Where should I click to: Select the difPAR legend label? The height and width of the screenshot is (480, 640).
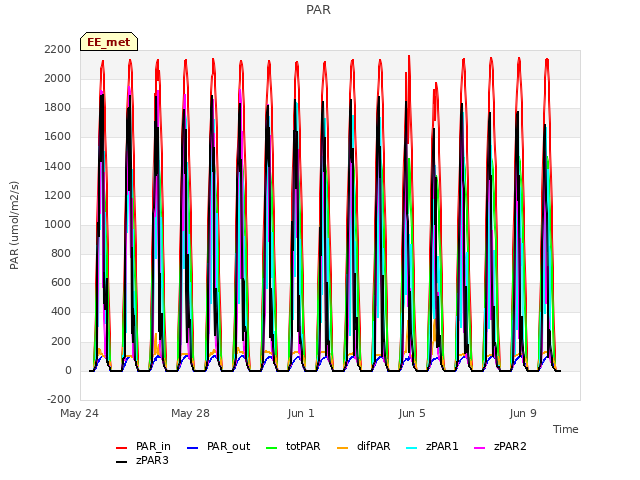(373, 447)
